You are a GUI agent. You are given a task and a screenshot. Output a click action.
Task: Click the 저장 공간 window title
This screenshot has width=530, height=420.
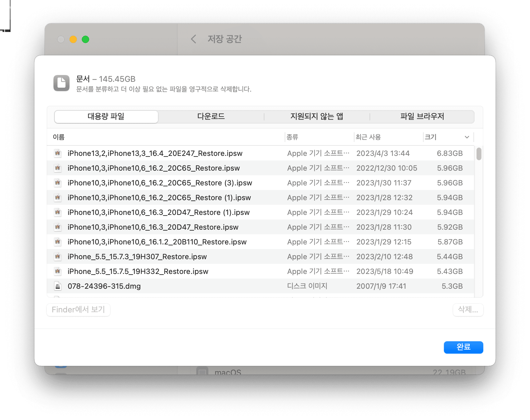click(x=225, y=39)
